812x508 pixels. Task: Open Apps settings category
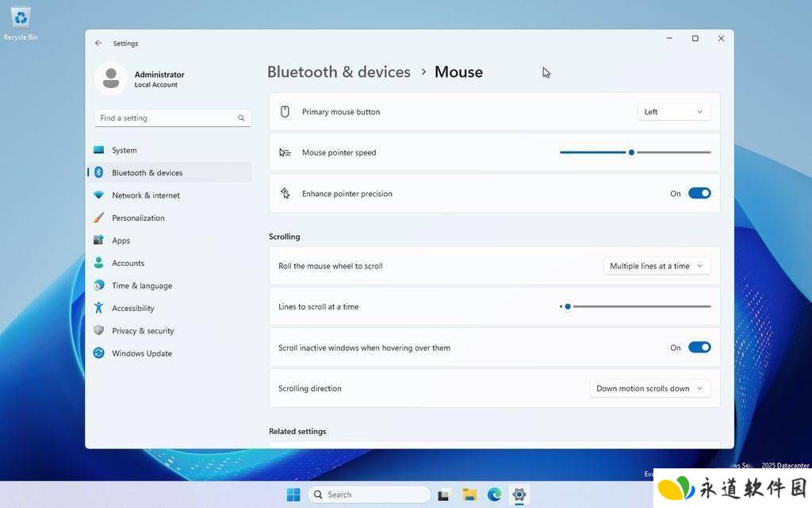(x=170, y=240)
